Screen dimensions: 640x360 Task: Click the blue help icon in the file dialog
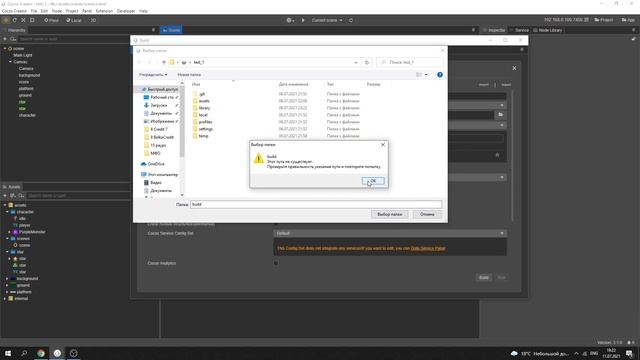click(440, 75)
